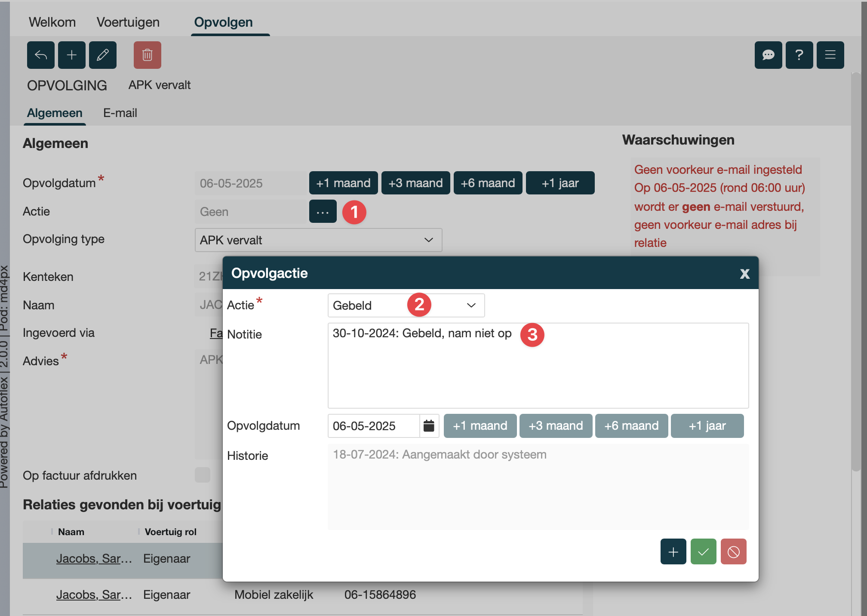The width and height of the screenshot is (867, 616).
Task: Click the question mark help icon
Action: [799, 55]
